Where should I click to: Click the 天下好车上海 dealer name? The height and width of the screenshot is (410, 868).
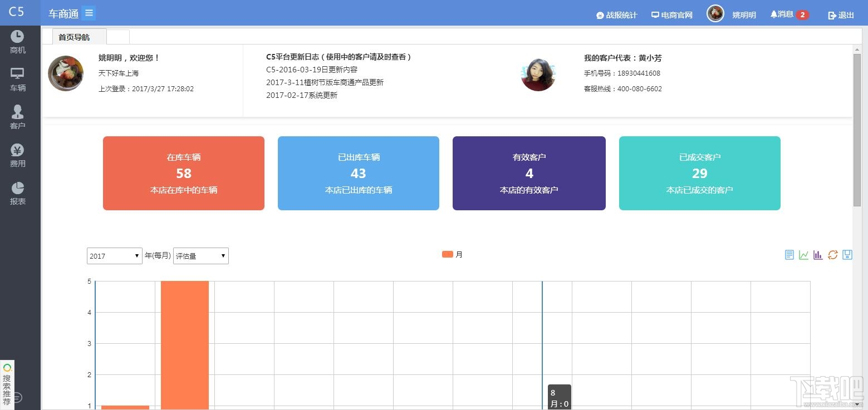119,73
